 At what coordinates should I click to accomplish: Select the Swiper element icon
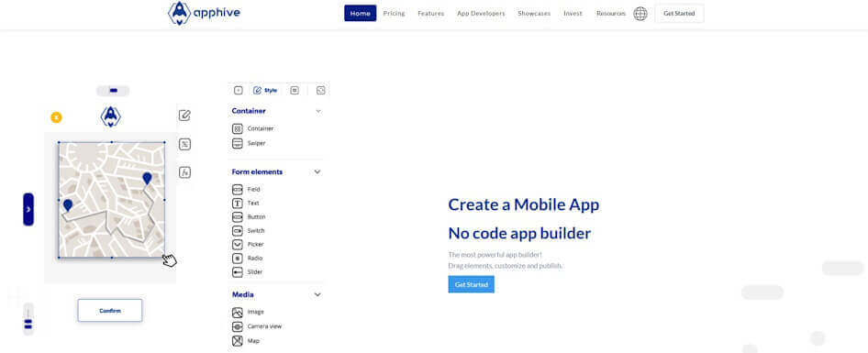point(238,143)
